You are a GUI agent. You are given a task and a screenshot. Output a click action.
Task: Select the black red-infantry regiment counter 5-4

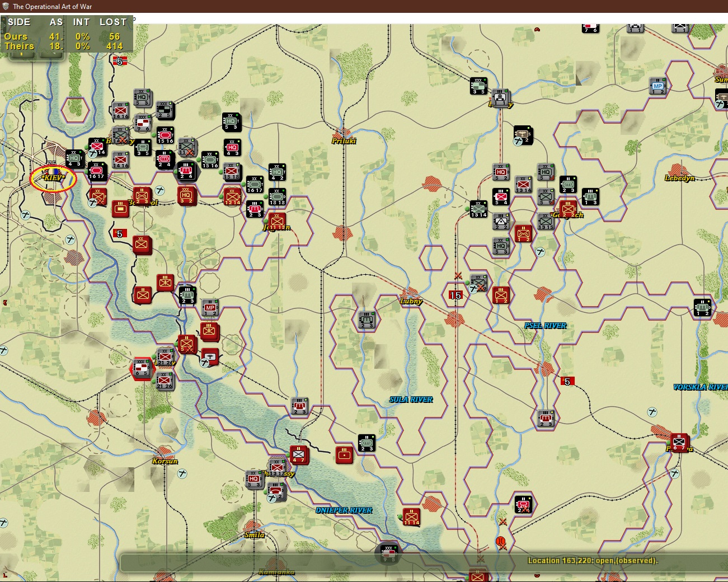click(x=501, y=197)
